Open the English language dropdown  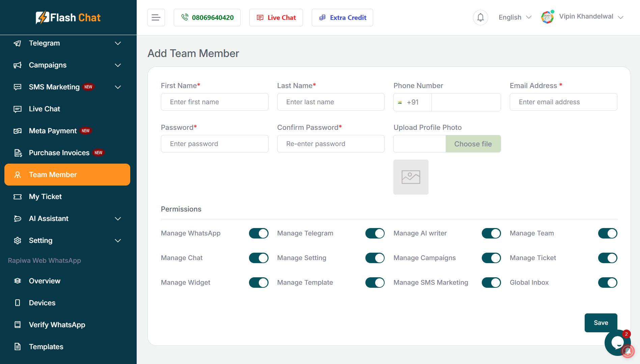515,18
